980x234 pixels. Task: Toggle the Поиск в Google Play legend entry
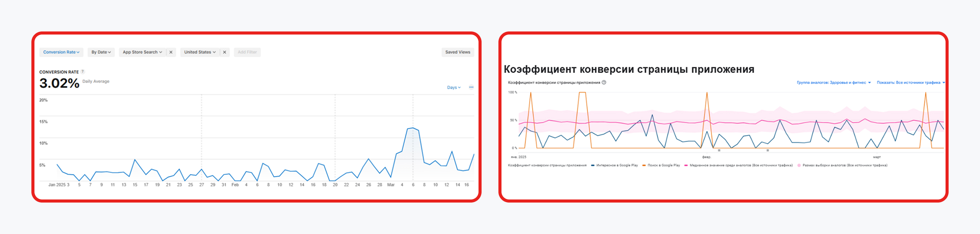pyautogui.click(x=661, y=165)
